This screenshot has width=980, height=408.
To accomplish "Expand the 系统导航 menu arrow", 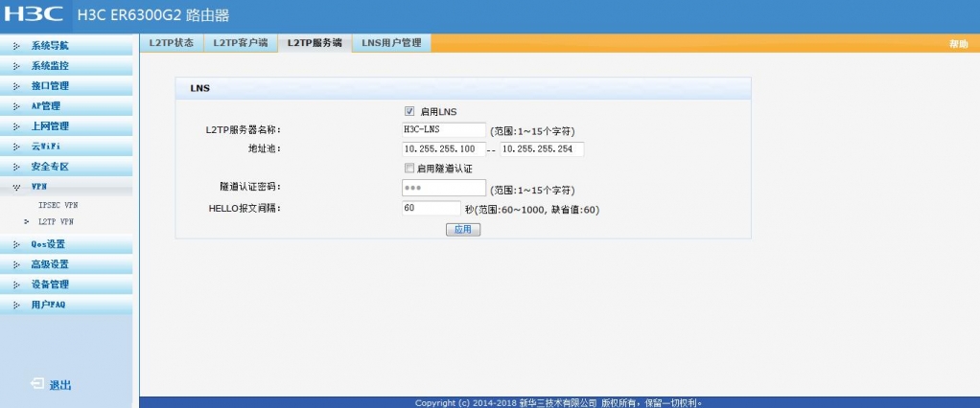I will pos(16,46).
